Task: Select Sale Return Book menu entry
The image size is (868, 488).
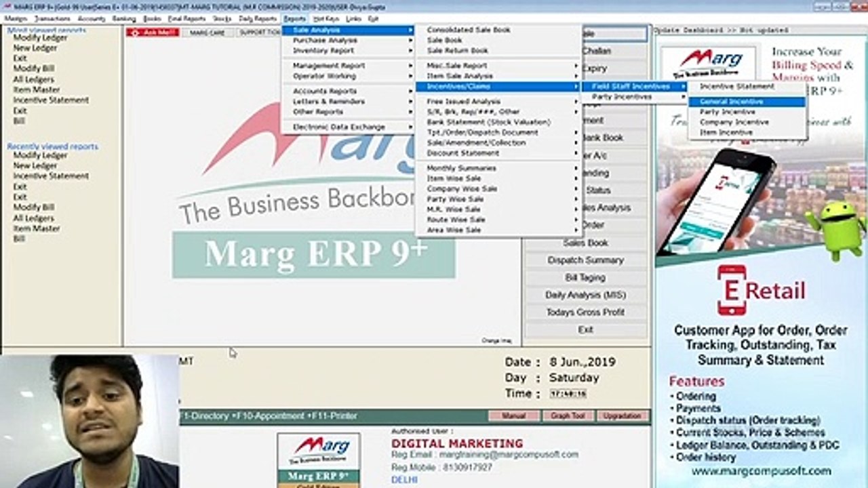Action: point(498,51)
